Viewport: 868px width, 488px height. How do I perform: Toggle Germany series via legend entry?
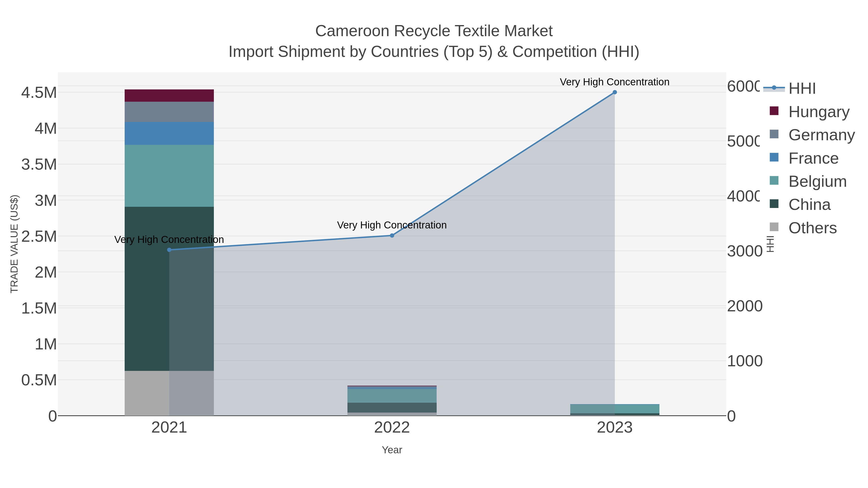click(x=812, y=135)
